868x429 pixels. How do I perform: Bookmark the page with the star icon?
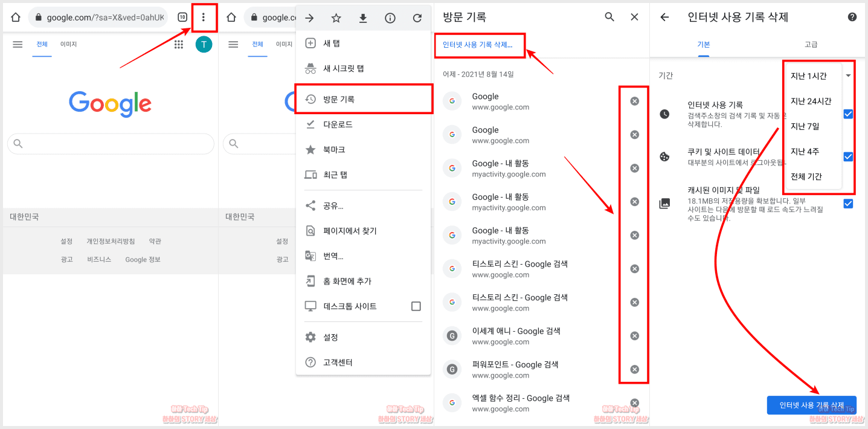coord(336,18)
